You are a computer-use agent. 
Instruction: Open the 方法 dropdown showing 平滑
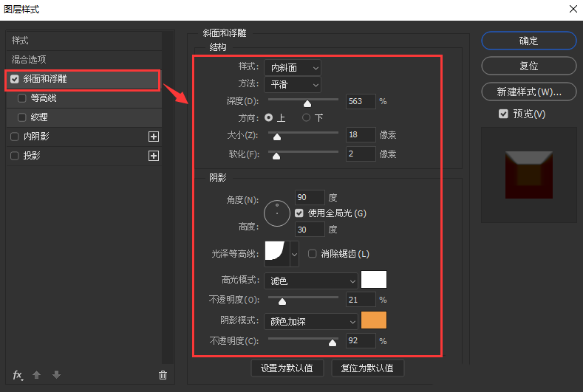pos(293,85)
